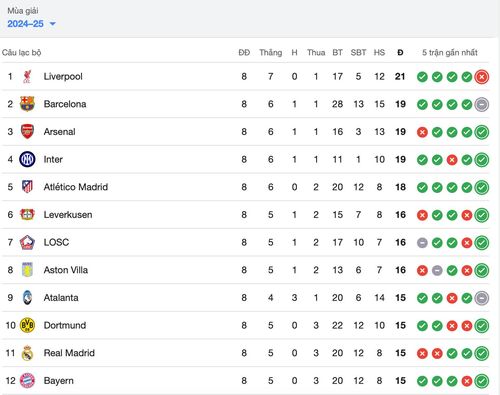This screenshot has width=500, height=395.
Task: Click Atalanta's latest grey draw icon
Action: tap(482, 298)
